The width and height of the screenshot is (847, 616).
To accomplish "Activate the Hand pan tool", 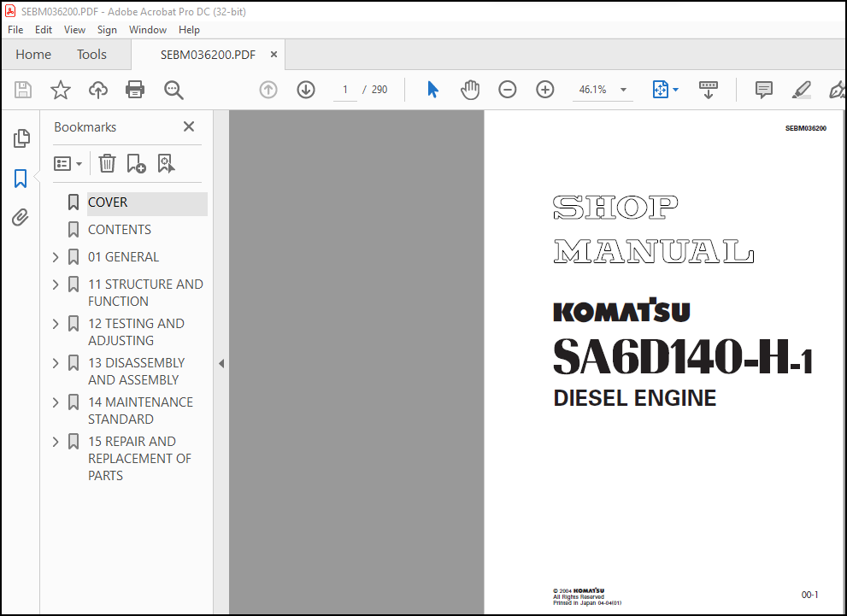I will 470,90.
